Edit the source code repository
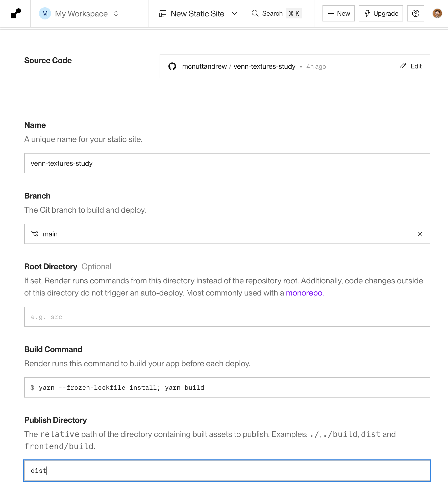This screenshot has height=491, width=448. pyautogui.click(x=411, y=66)
